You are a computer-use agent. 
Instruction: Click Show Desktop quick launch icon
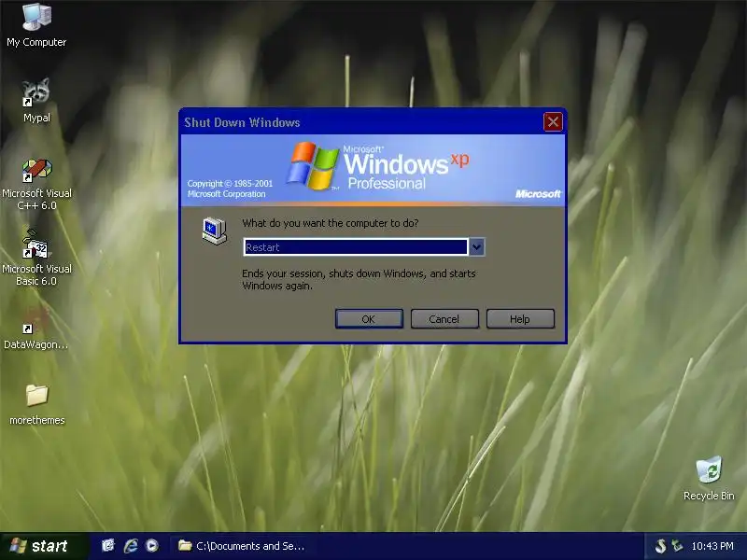tap(108, 545)
